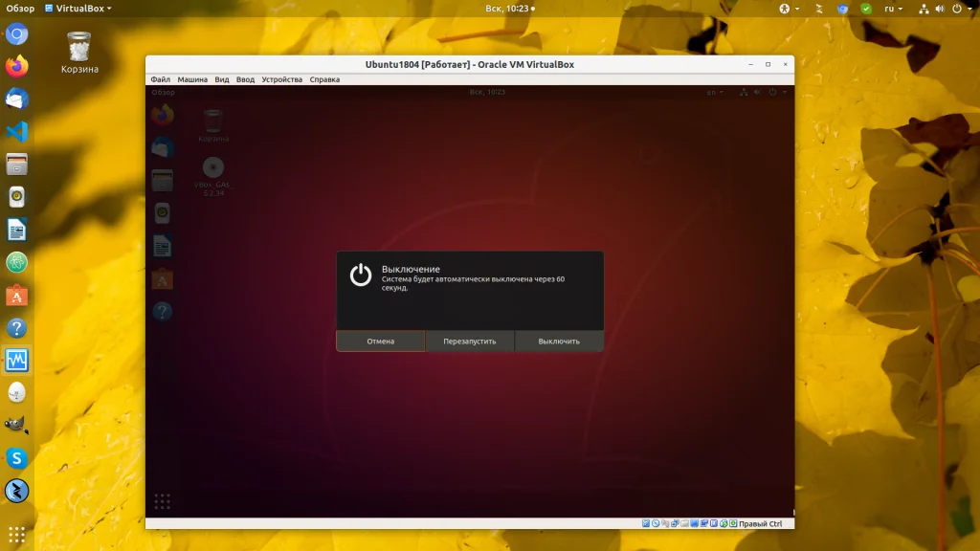Show the applications grid on host dock
The height and width of the screenshot is (551, 980).
17,535
